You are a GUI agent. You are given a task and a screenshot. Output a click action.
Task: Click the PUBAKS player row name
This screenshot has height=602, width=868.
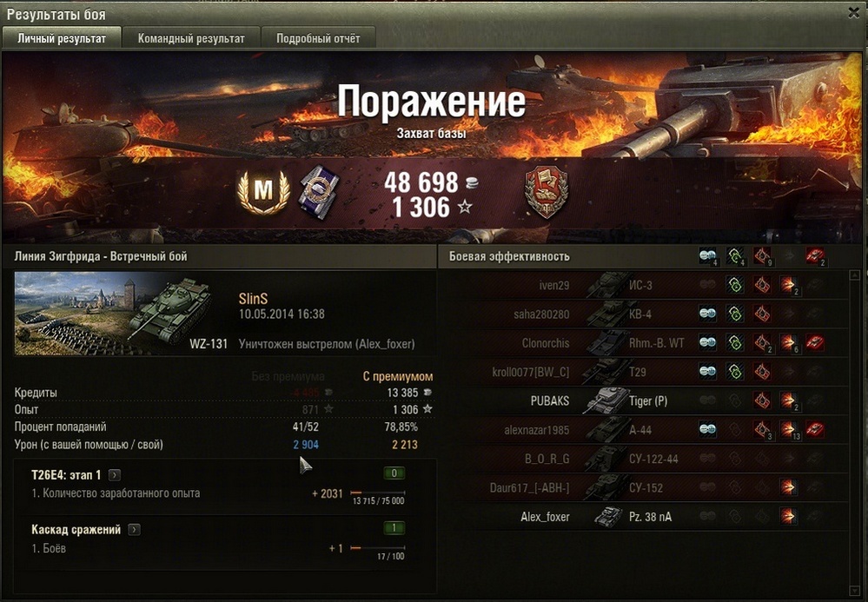coord(550,400)
